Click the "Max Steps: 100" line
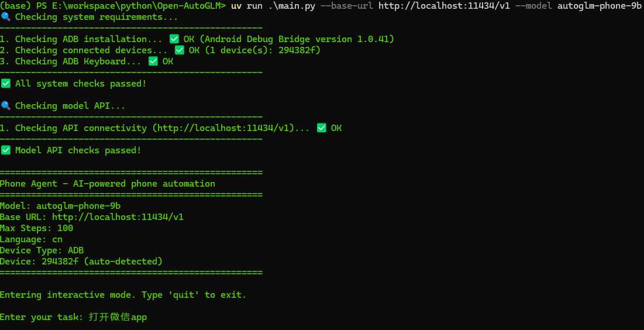644x330 pixels. click(x=36, y=228)
